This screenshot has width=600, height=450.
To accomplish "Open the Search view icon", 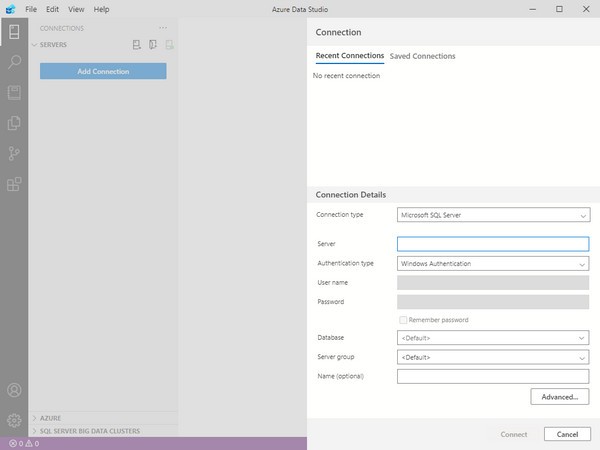I will [x=14, y=62].
